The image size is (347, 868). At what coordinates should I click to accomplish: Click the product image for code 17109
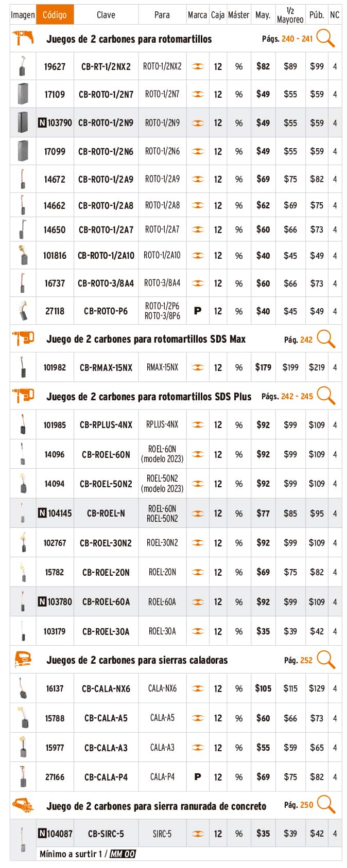23,94
